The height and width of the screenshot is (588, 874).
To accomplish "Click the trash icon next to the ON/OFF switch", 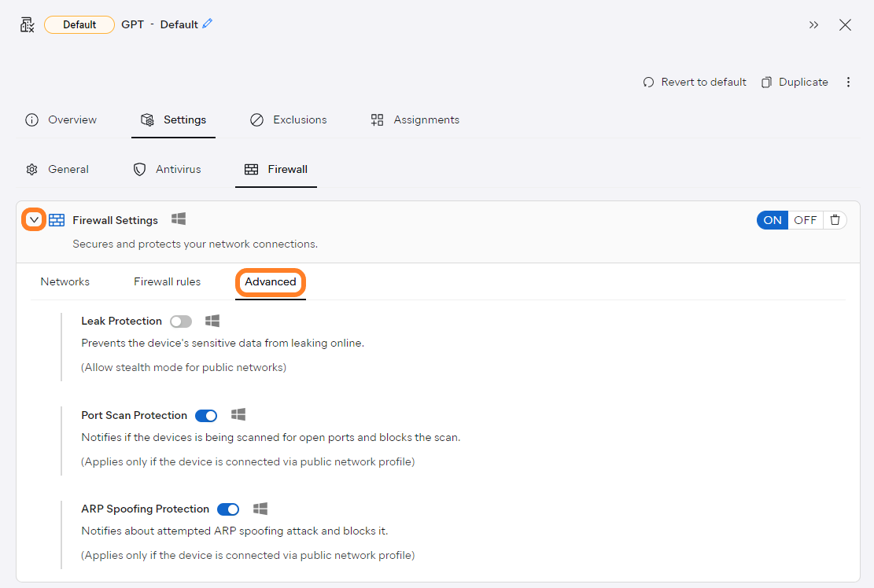I will (x=835, y=219).
